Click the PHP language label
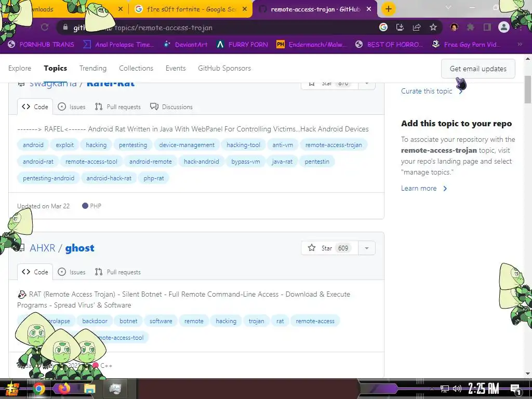 pos(92,206)
